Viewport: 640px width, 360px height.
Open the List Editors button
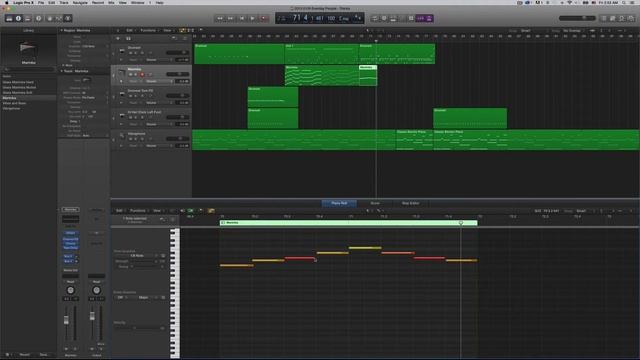[604, 18]
